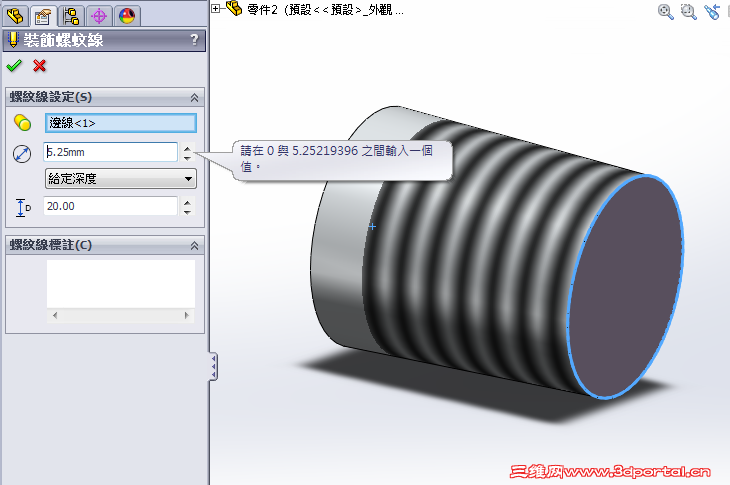Click the dark end face of cylinder
This screenshot has height=485, width=730.
625,286
